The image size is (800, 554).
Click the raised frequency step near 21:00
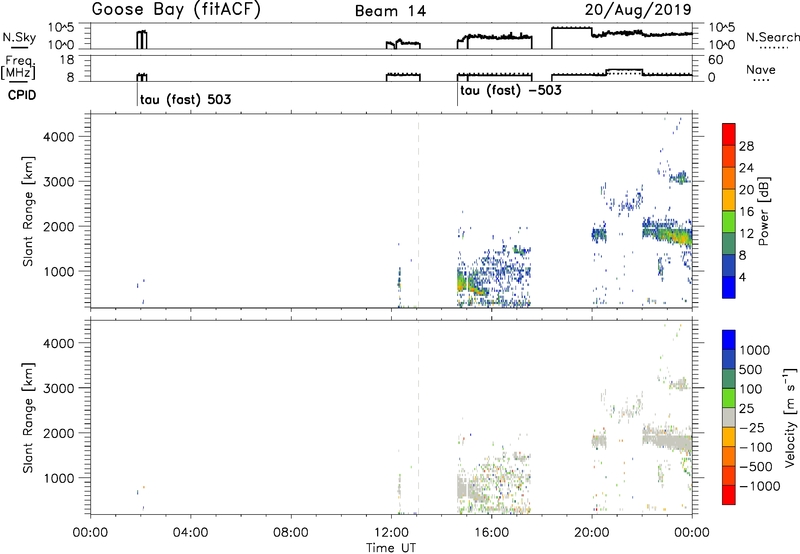(624, 70)
